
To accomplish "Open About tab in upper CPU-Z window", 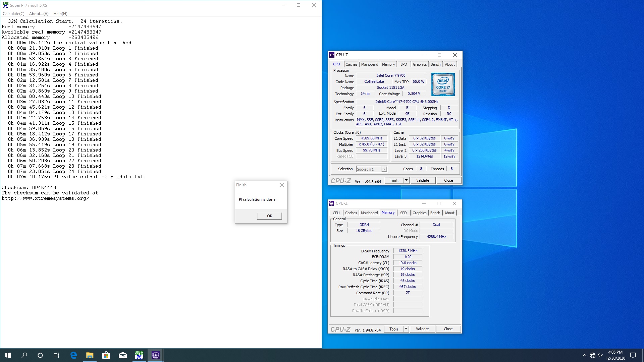I will pyautogui.click(x=450, y=64).
